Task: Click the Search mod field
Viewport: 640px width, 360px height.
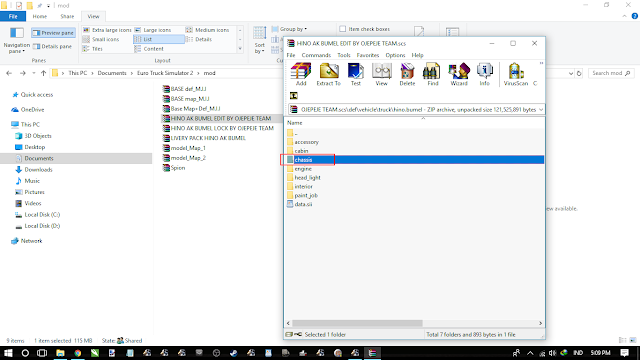Action: [x=611, y=73]
